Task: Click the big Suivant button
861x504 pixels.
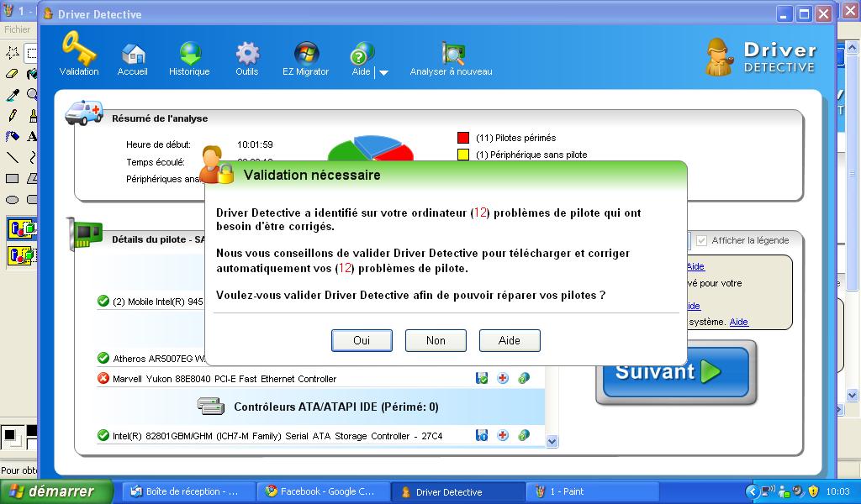Action: pos(676,372)
